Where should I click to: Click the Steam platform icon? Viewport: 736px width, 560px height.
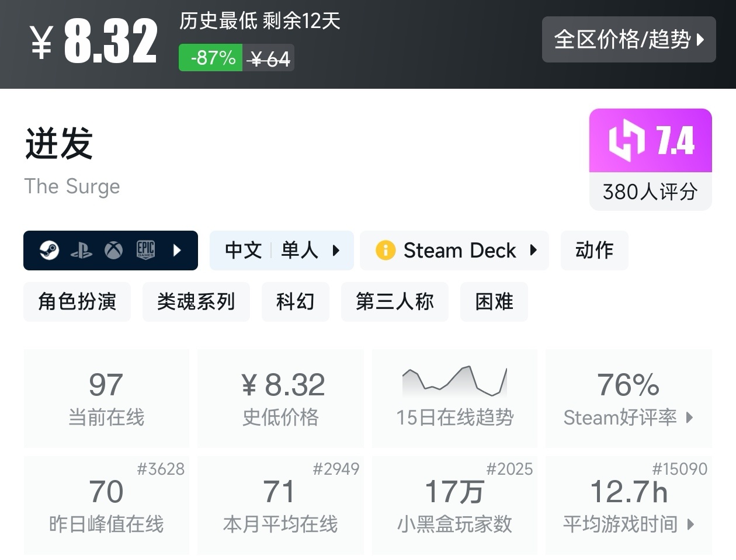point(49,251)
